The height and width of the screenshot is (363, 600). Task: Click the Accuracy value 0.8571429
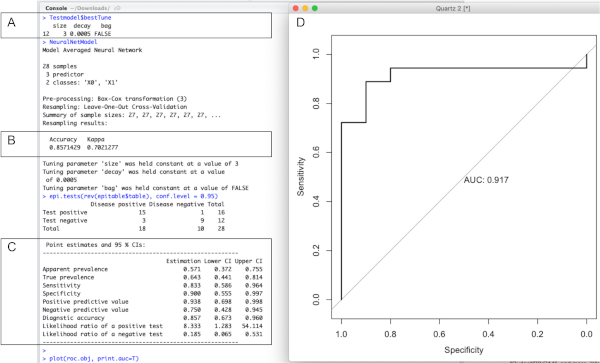(65, 147)
